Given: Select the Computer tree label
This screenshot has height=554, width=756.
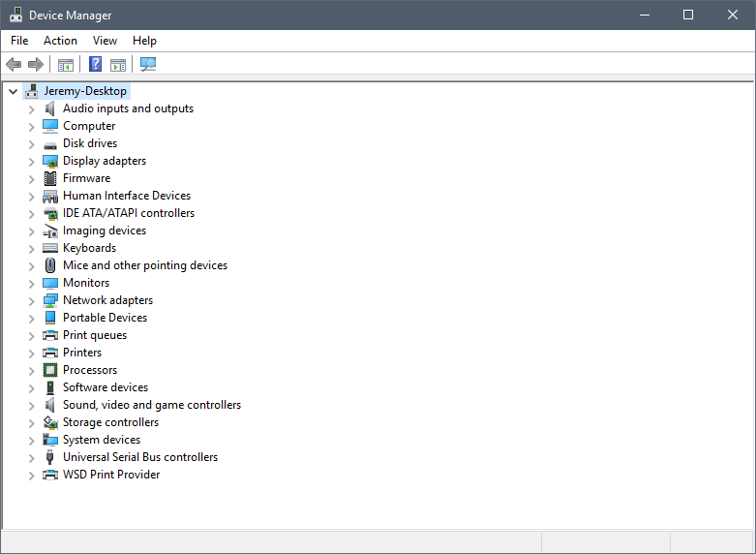Looking at the screenshot, I should point(89,126).
